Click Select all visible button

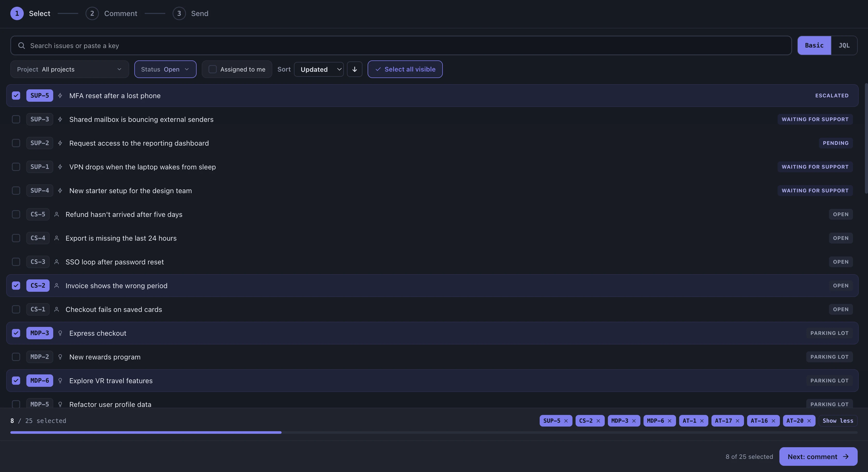pyautogui.click(x=405, y=69)
